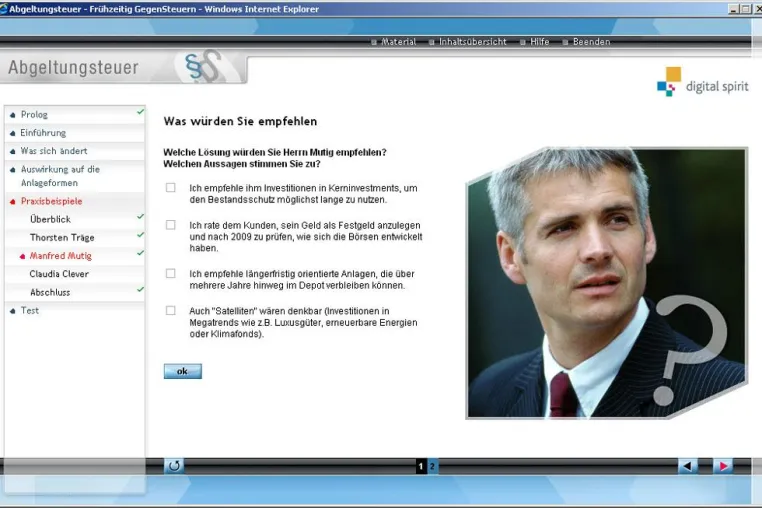Open the Claudia Clever example
The image size is (762, 508).
point(59,274)
